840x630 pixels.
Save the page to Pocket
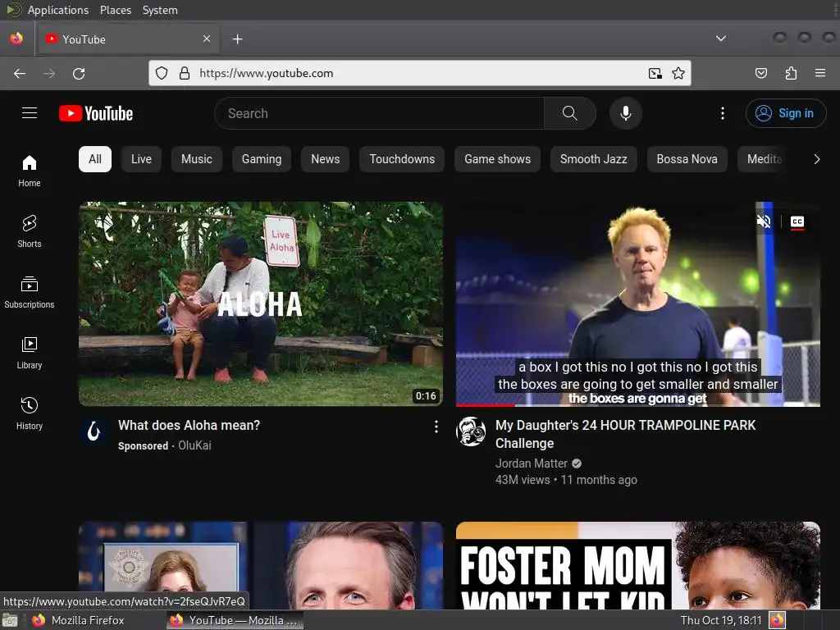point(761,73)
